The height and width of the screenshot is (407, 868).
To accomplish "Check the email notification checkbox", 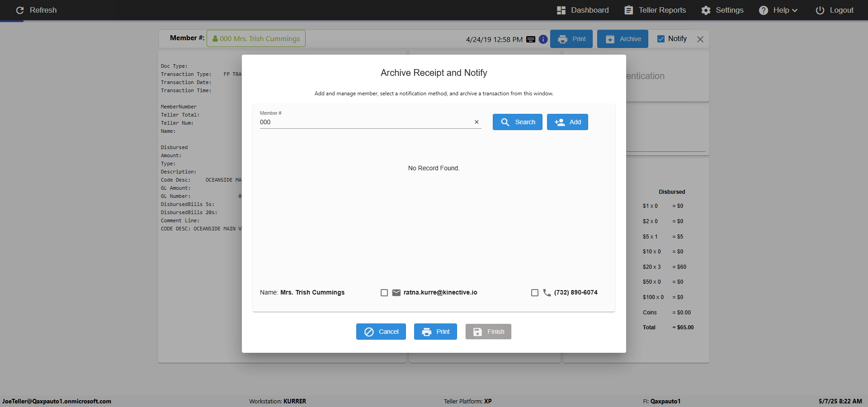I will coord(384,293).
